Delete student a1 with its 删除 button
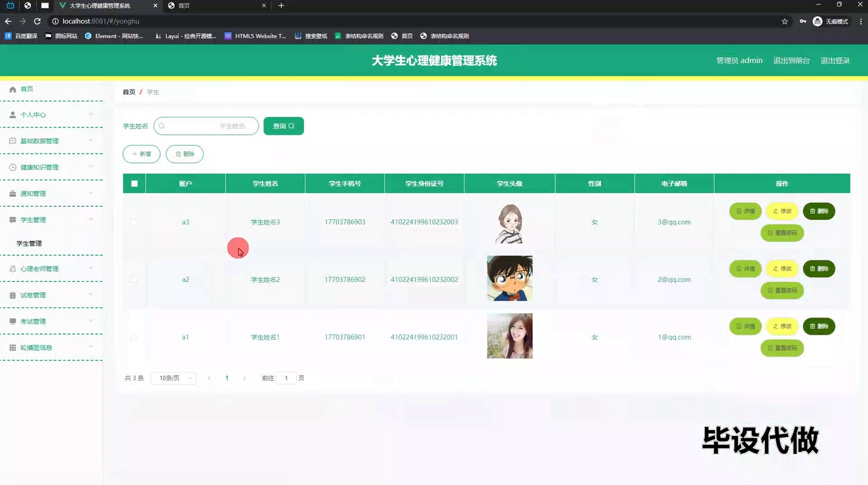Viewport: 868px width, 485px height. 819,326
